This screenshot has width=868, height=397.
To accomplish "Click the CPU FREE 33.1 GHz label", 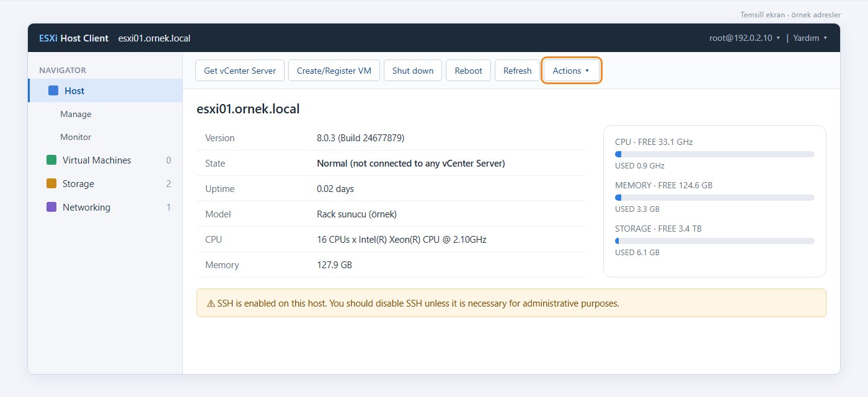I will coord(654,142).
